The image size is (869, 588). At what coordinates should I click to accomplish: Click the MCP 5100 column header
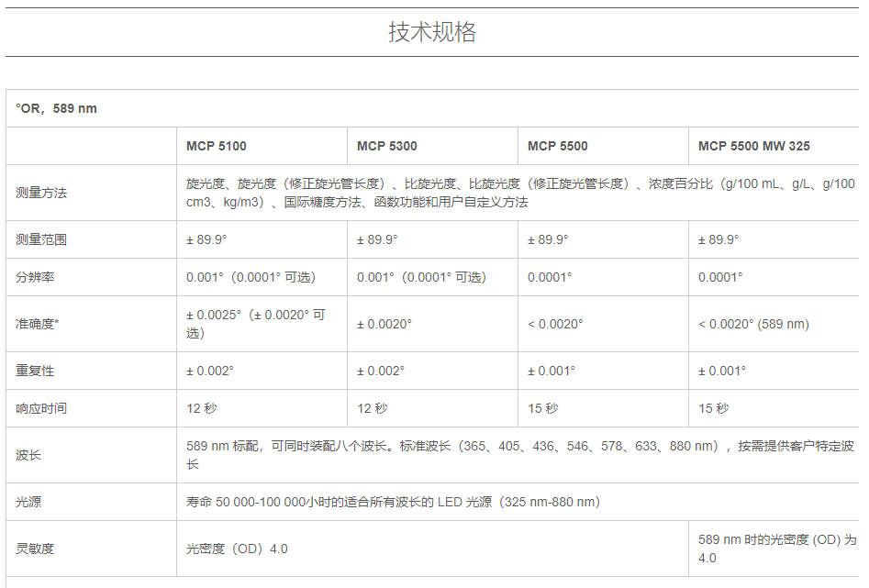pyautogui.click(x=217, y=146)
